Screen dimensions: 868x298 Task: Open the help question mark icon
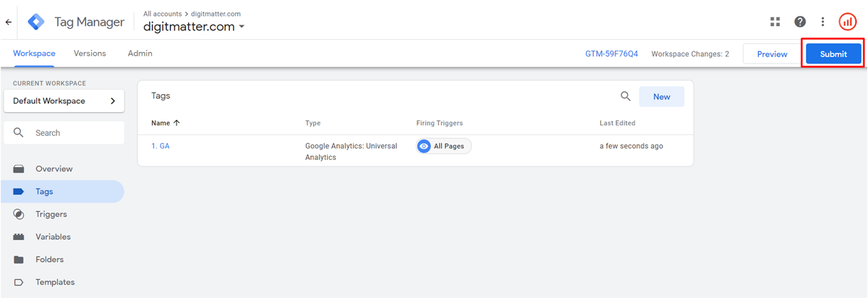800,22
